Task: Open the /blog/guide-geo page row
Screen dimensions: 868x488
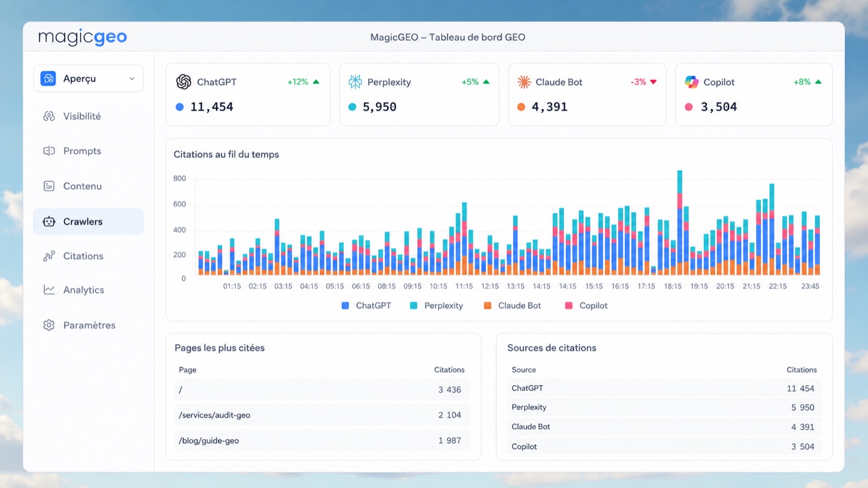Action: coord(322,441)
